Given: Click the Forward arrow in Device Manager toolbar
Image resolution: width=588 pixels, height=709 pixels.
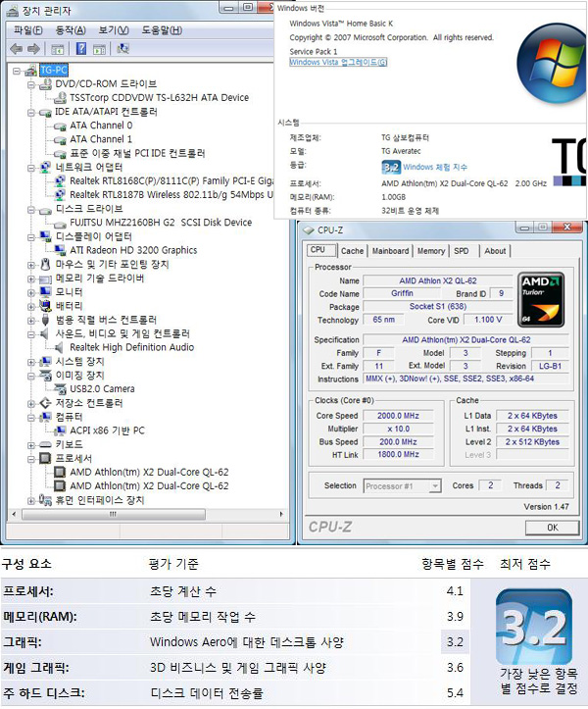Looking at the screenshot, I should click(33, 48).
